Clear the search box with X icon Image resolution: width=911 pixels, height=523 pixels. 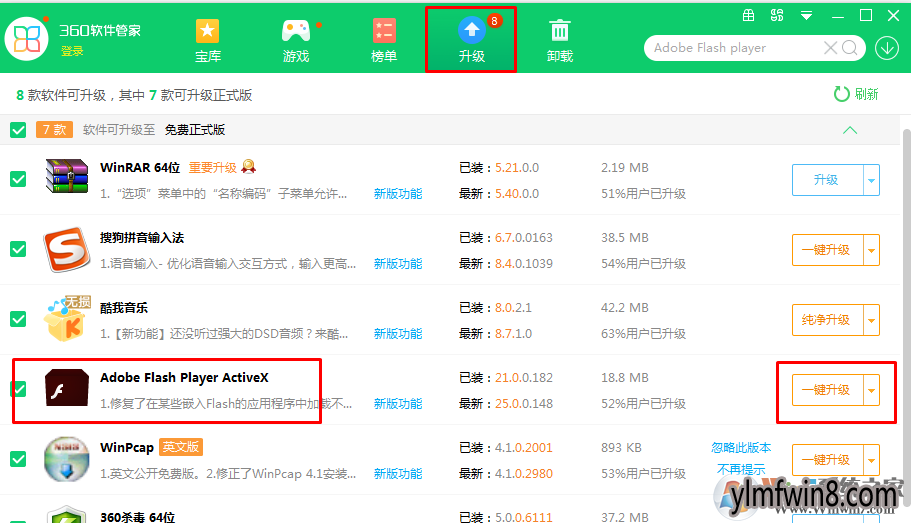coord(831,48)
